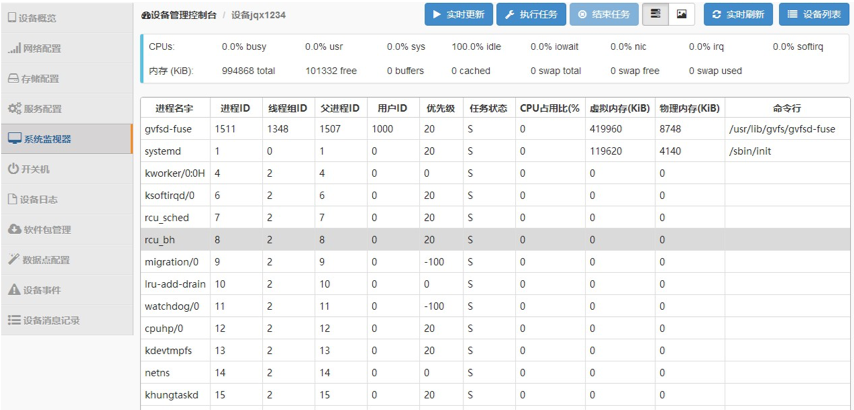Screen dimensions: 854x410
Task: Click the 结束任务 button
Action: tap(604, 15)
